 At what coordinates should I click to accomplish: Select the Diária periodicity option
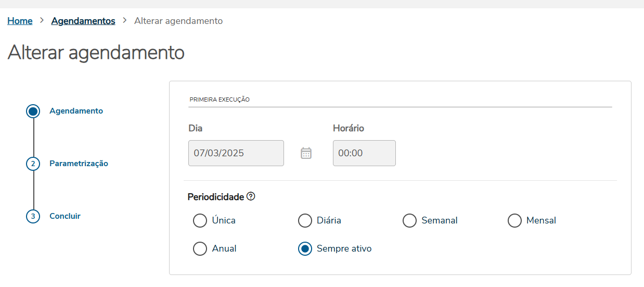click(x=305, y=221)
